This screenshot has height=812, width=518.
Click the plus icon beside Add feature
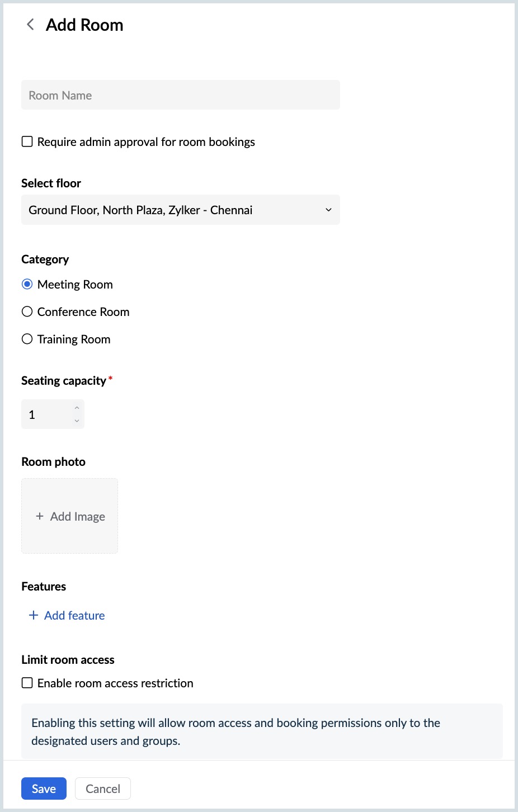34,615
